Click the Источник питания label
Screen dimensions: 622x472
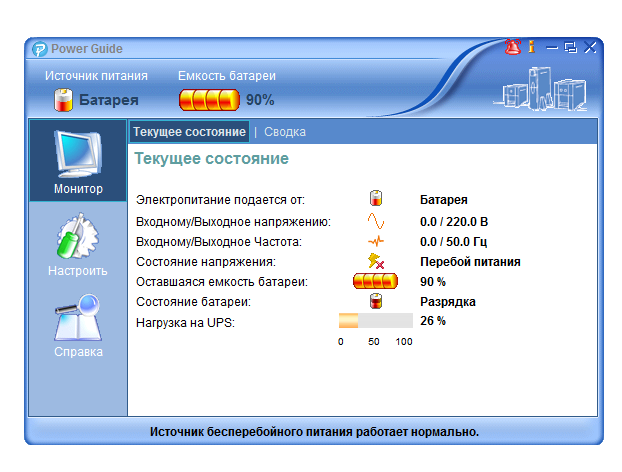tap(96, 76)
